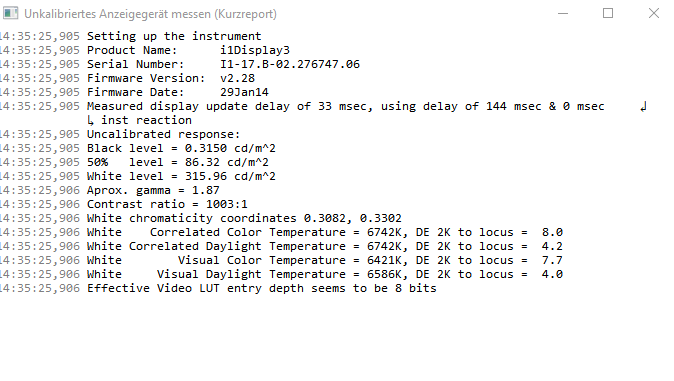The image size is (674, 381).
Task: Click the continuation arrow before 'inst reaction'
Action: click(90, 120)
